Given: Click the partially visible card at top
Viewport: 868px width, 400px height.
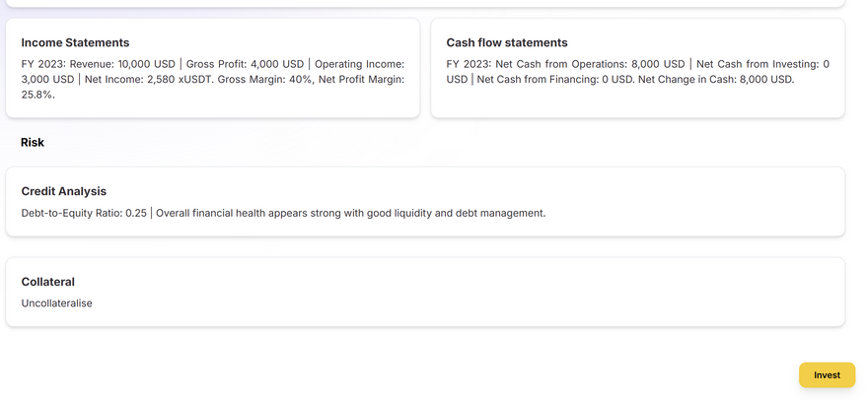Looking at the screenshot, I should click(425, 3).
